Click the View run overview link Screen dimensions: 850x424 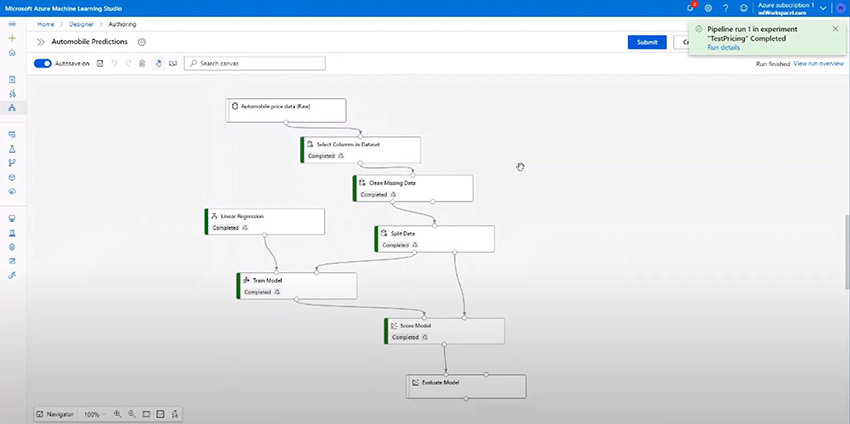point(819,63)
